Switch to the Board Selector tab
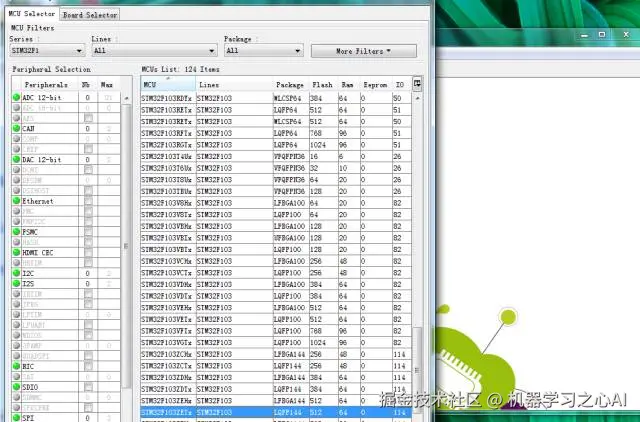This screenshot has width=640, height=422. tap(90, 15)
